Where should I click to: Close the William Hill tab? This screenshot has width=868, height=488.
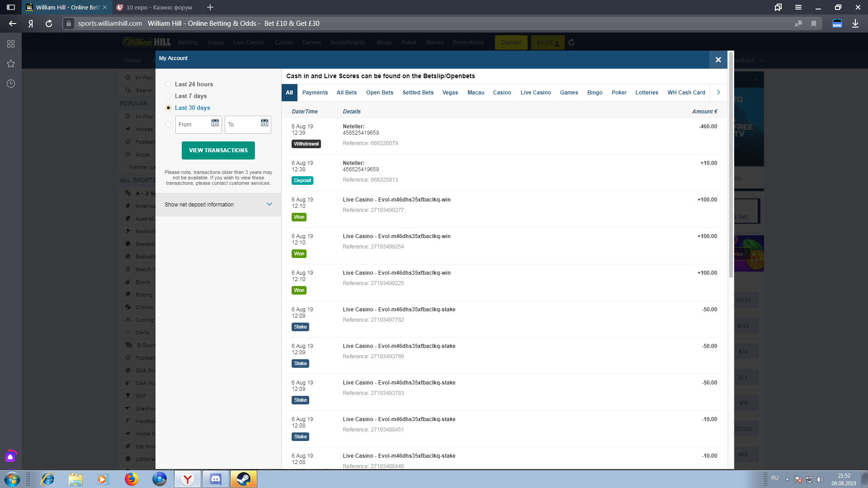(x=105, y=7)
